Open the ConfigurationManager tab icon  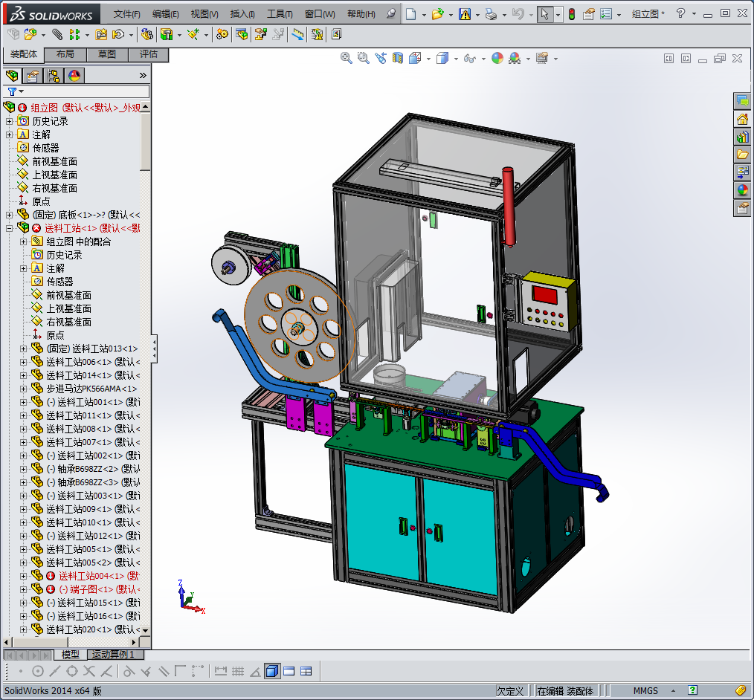pos(54,76)
